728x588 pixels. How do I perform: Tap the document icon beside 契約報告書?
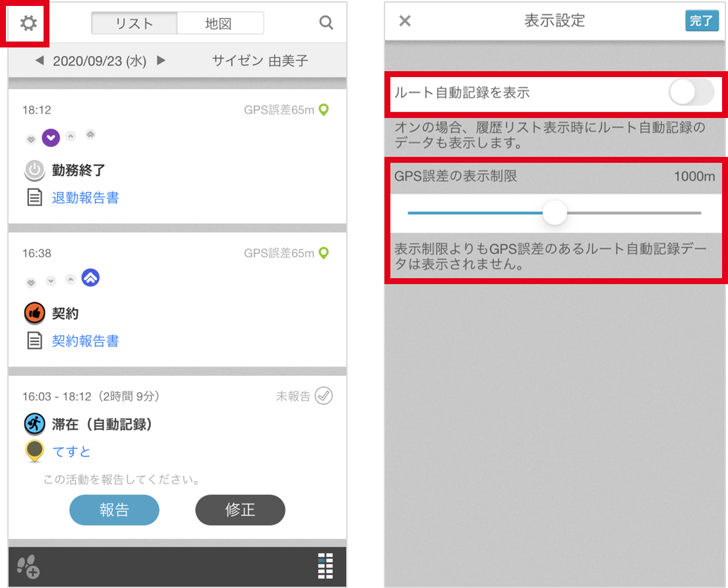[x=34, y=341]
